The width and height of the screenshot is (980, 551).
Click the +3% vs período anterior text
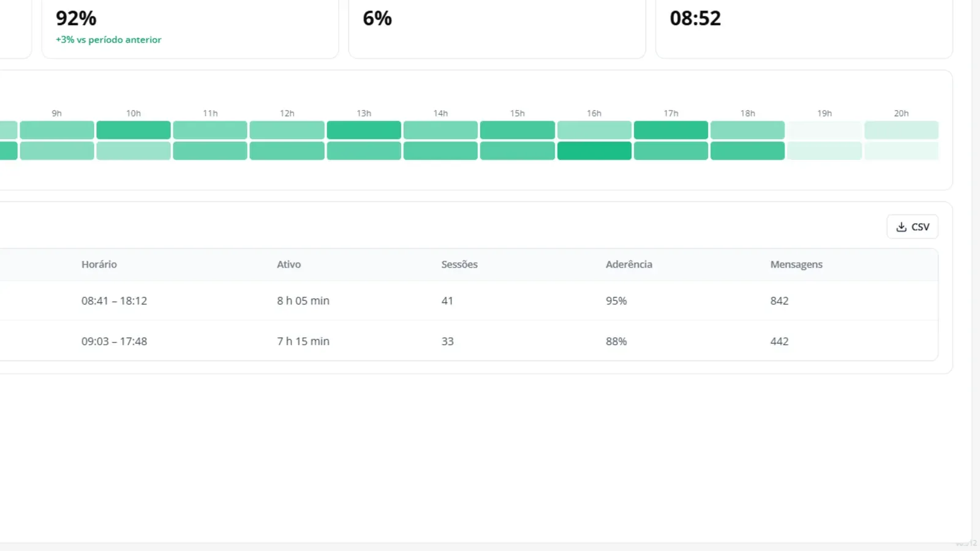[x=108, y=40]
